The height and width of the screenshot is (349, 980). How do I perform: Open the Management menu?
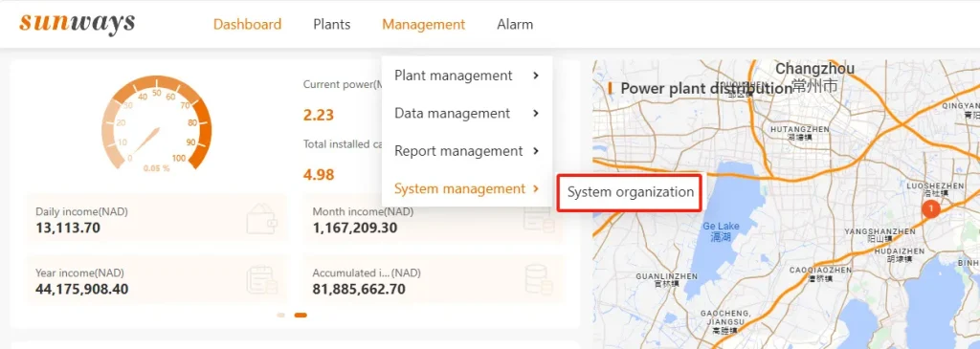point(424,24)
